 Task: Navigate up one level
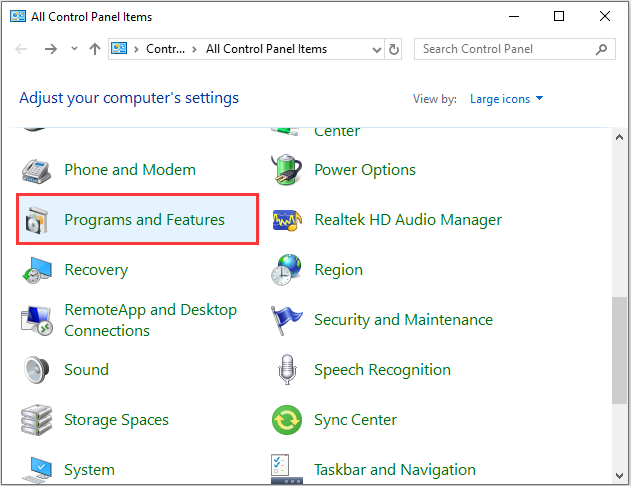tap(95, 49)
